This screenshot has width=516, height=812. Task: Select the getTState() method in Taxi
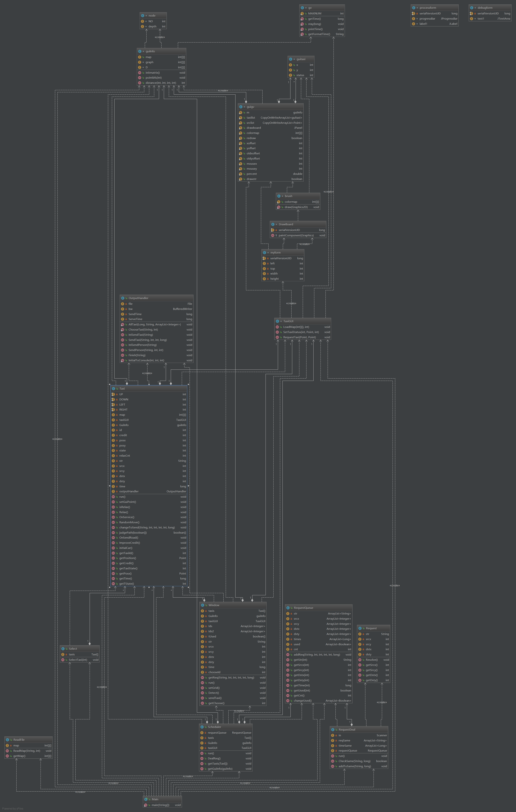(x=149, y=584)
